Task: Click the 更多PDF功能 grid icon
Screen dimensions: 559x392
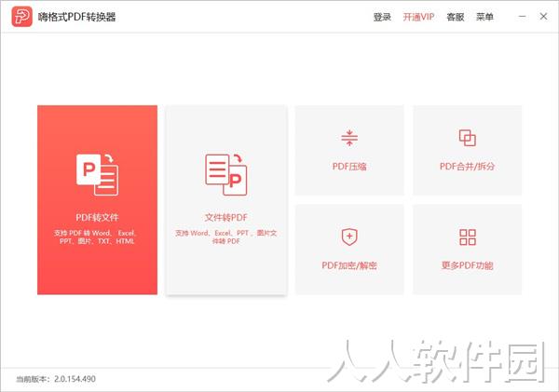Action: coord(468,237)
